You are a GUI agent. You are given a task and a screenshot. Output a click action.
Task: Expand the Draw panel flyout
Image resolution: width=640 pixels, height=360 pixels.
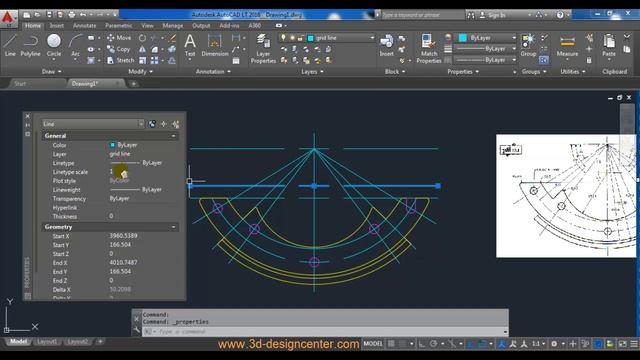pyautogui.click(x=51, y=71)
